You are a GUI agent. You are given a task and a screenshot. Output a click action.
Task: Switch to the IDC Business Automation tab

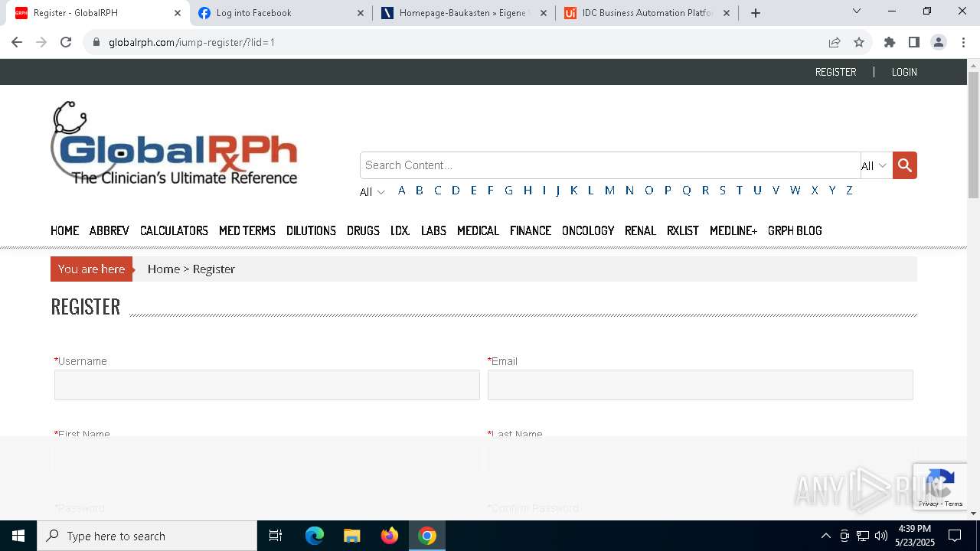coord(647,13)
